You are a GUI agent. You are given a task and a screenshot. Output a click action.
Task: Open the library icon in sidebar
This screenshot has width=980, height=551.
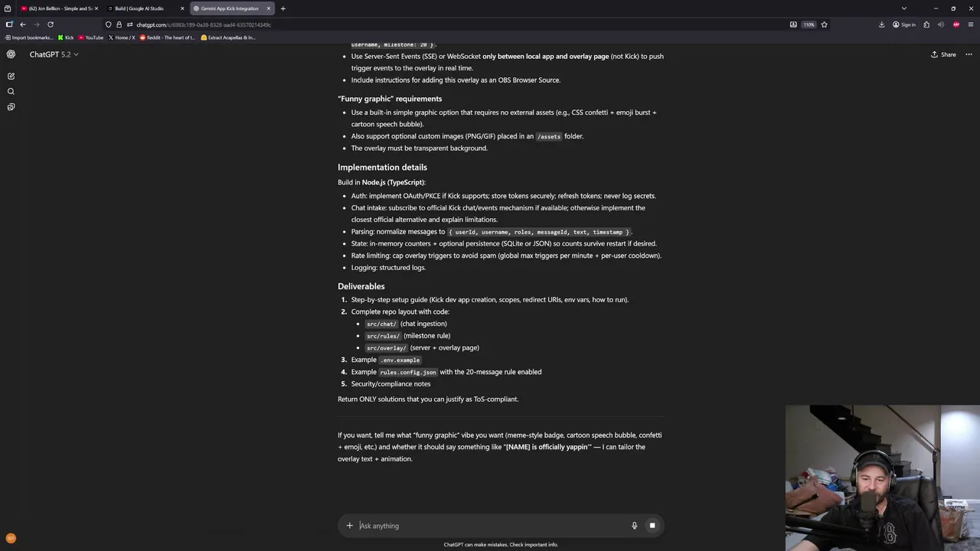pos(11,107)
